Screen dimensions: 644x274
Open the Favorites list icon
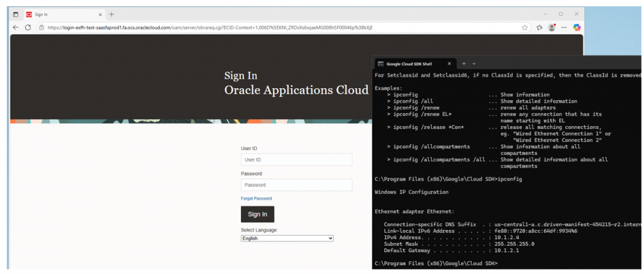(x=540, y=28)
